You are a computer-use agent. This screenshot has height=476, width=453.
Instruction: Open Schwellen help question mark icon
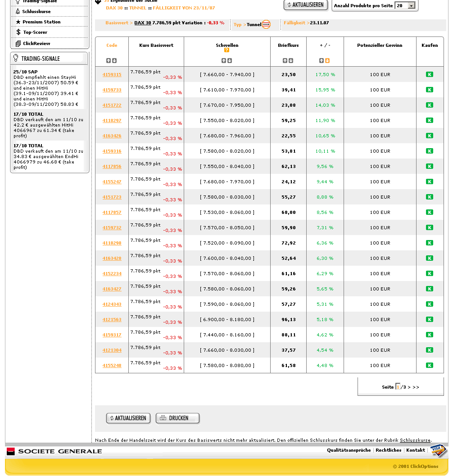[x=226, y=50]
